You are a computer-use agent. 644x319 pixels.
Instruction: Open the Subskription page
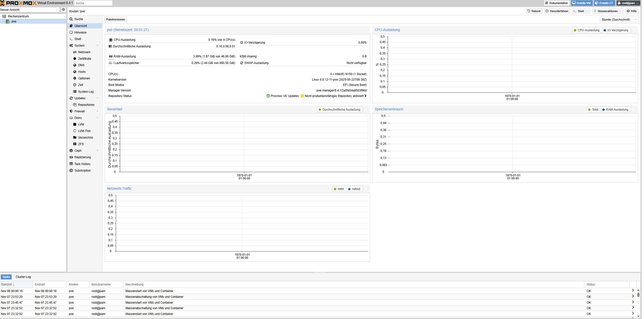[x=82, y=171]
